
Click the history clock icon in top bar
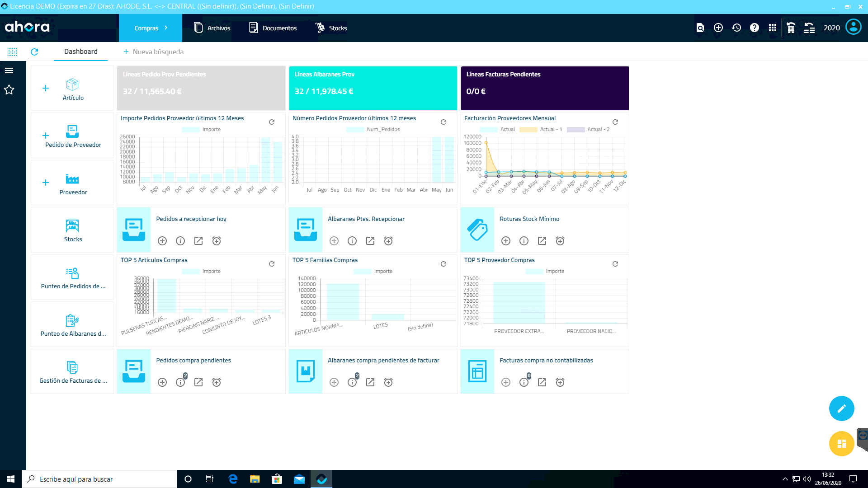click(736, 28)
